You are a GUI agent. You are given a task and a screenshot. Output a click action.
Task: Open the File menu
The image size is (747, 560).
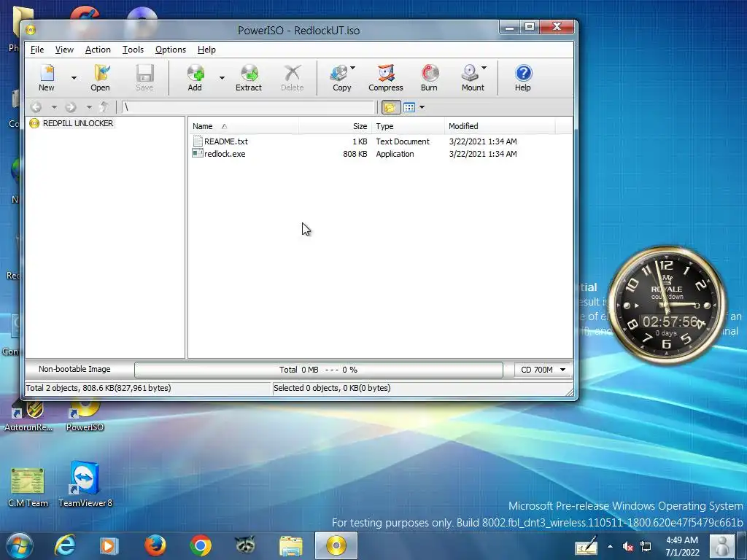tap(36, 50)
